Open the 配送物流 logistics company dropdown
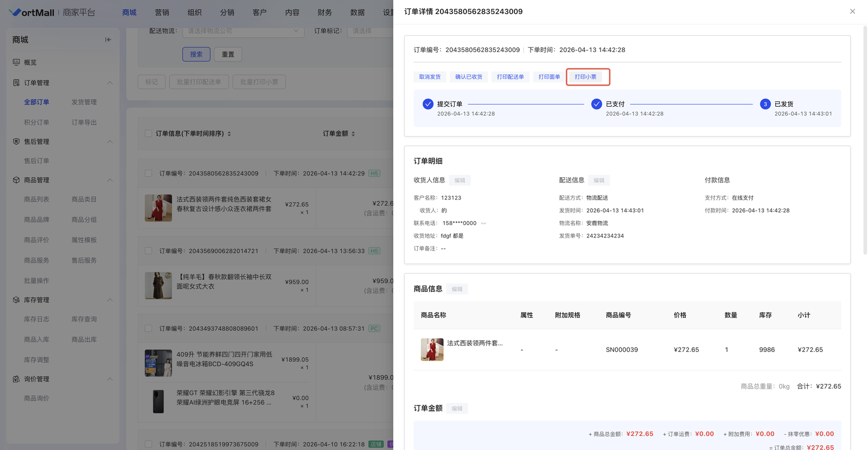This screenshot has width=868, height=450. [242, 31]
